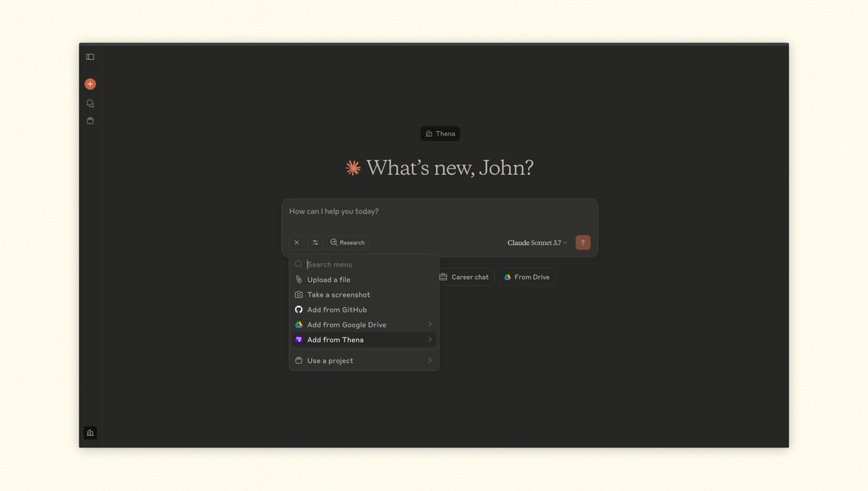Select the paperclip icon beside Upload a file
The width and height of the screenshot is (868, 491).
coord(299,280)
